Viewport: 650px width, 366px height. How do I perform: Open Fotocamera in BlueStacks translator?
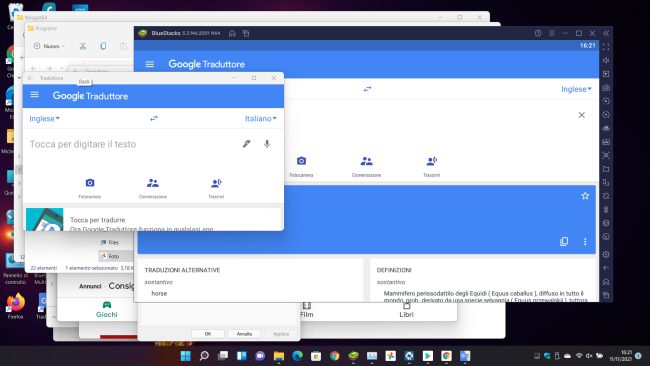(301, 166)
